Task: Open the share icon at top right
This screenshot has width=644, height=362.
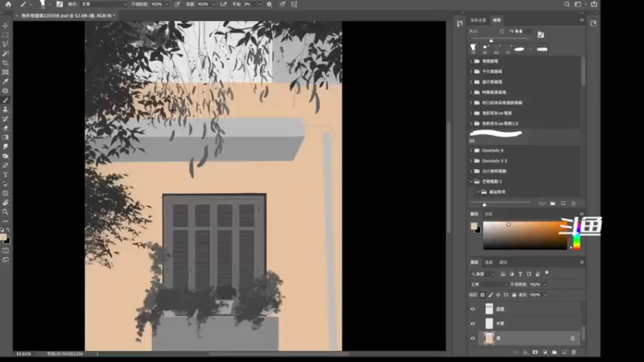Action: coord(594,4)
